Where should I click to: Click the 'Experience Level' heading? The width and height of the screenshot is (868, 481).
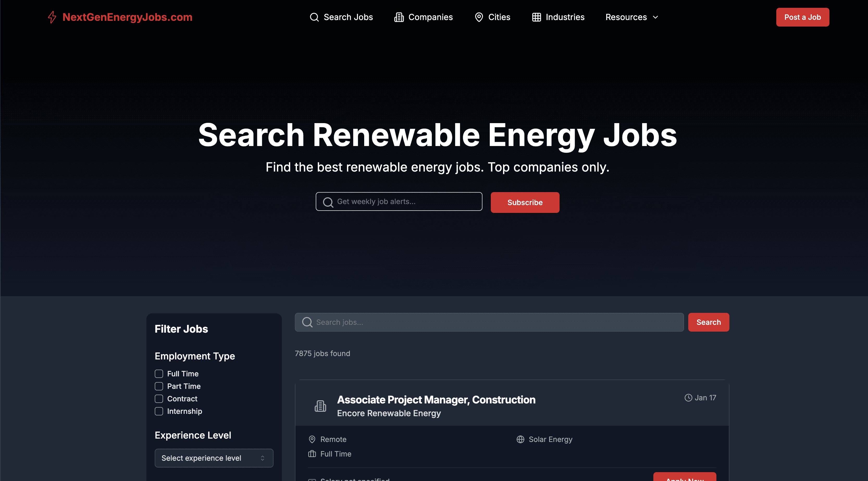pyautogui.click(x=193, y=435)
